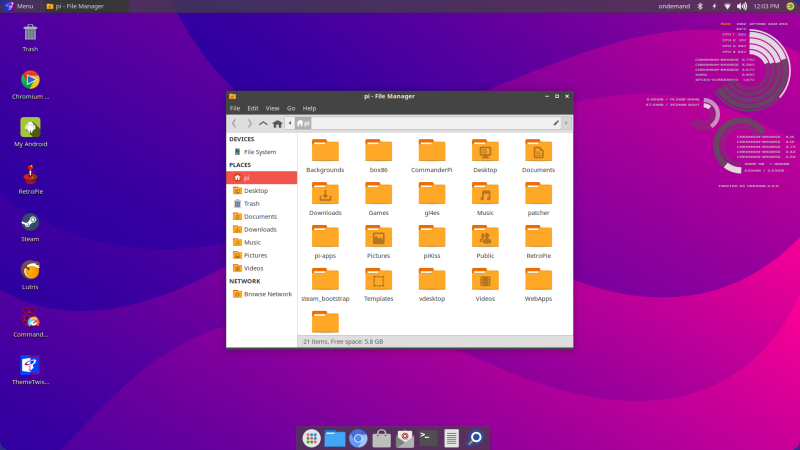Image resolution: width=800 pixels, height=450 pixels.
Task: Select the Desktop folder in file pane
Action: [x=485, y=151]
